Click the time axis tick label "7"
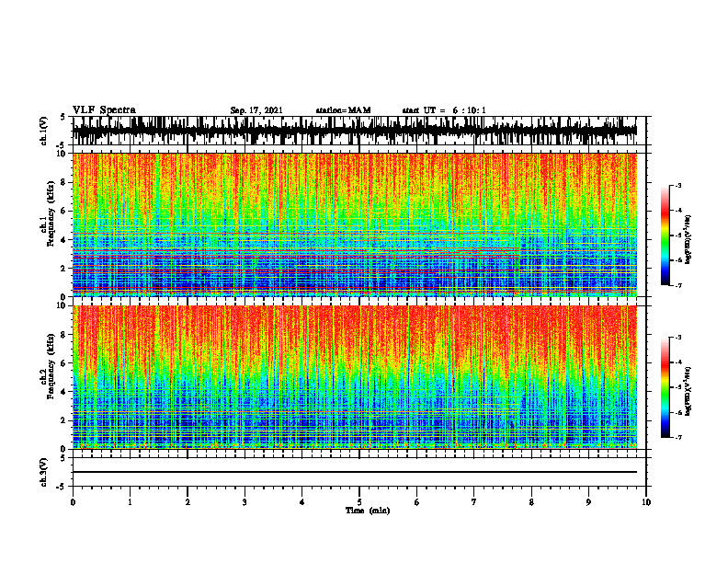 tap(474, 502)
